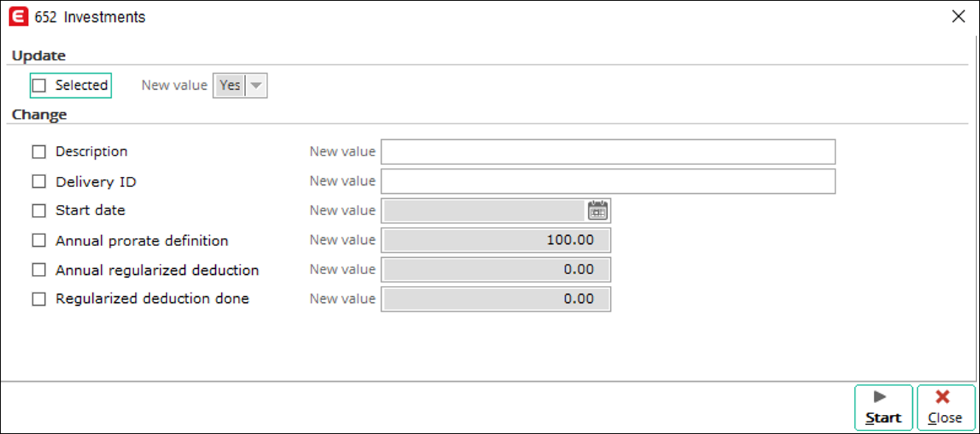
Task: Enable the Annual prorate definition checkbox
Action: [39, 240]
